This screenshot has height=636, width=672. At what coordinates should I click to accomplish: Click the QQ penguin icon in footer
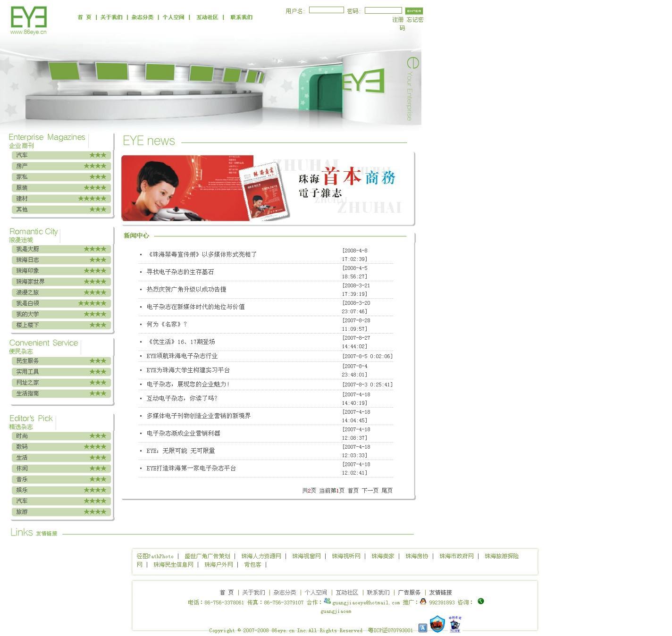point(423,602)
